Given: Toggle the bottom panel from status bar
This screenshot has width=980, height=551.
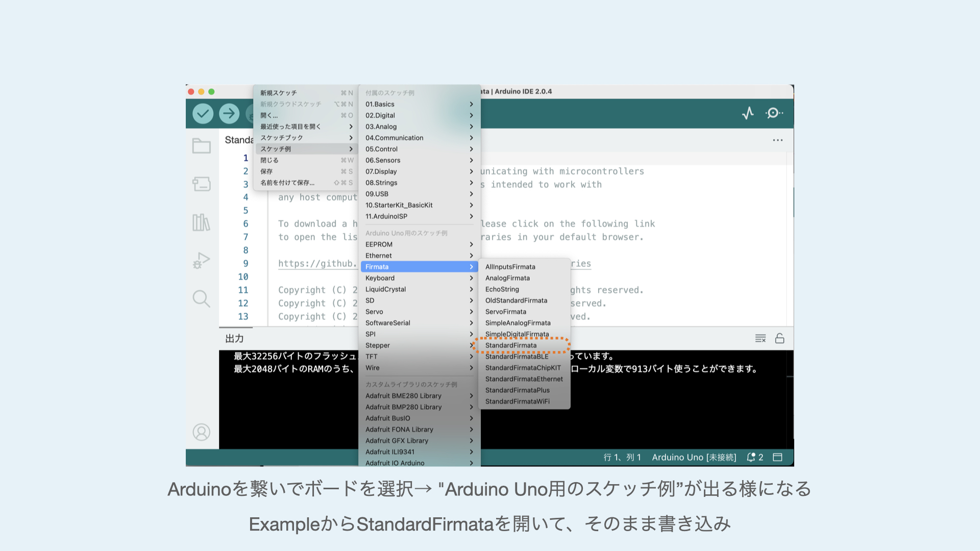Looking at the screenshot, I should [x=777, y=457].
